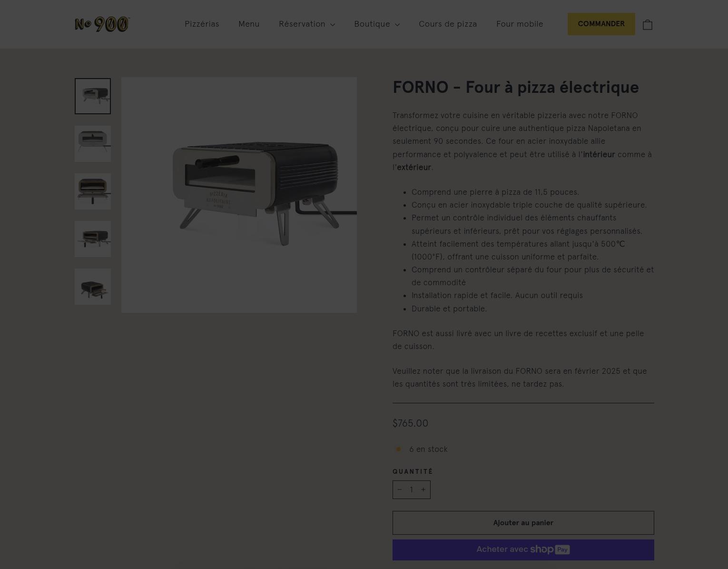
Task: Select the second oven thumbnail
Action: (93, 144)
